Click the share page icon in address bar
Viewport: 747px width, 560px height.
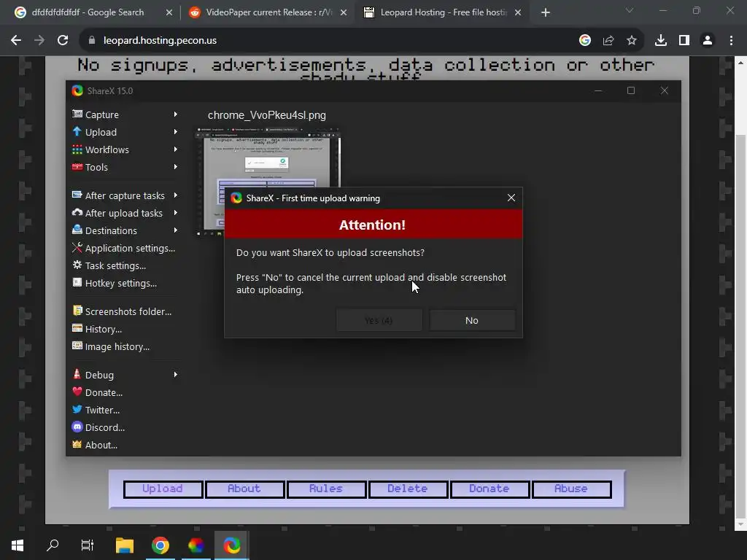(608, 41)
